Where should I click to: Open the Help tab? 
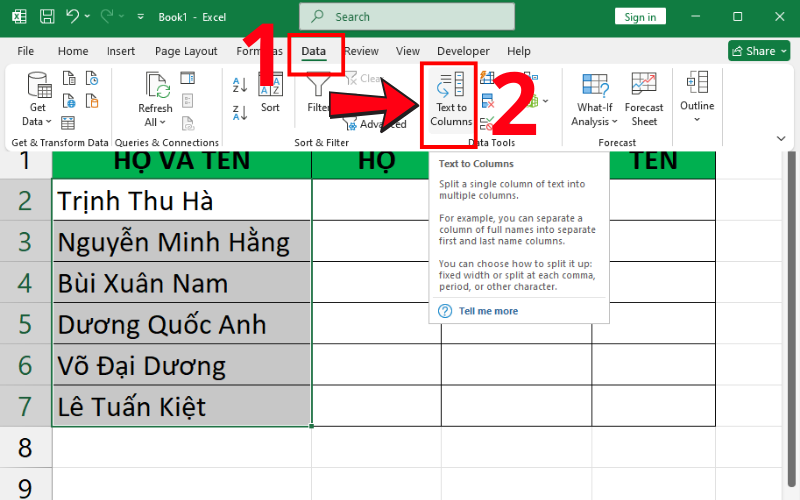point(519,51)
